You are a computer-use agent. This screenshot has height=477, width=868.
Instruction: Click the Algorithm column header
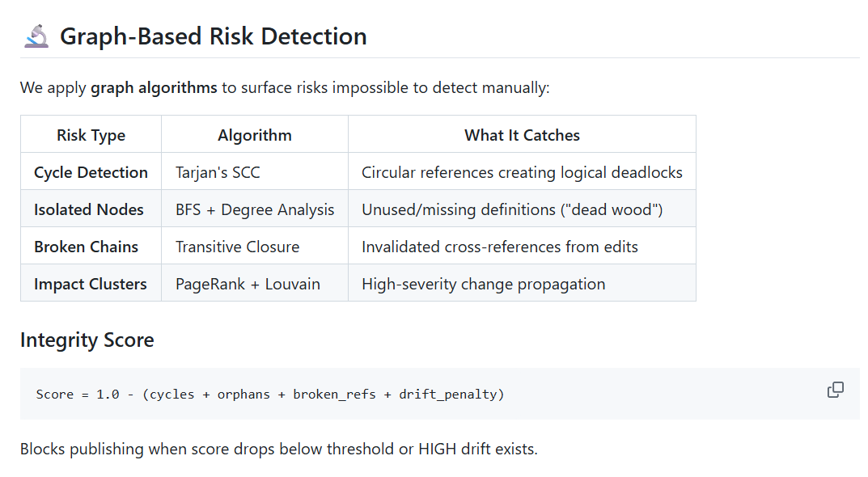coord(255,135)
